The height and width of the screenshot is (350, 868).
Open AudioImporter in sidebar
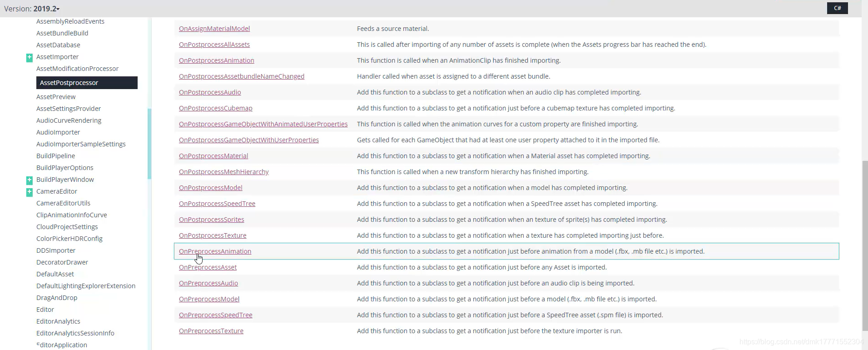pos(58,132)
